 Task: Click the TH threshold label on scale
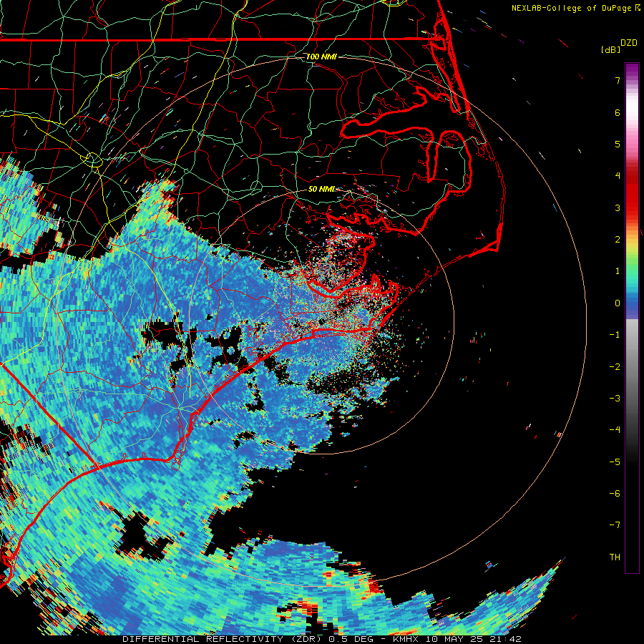coord(615,557)
